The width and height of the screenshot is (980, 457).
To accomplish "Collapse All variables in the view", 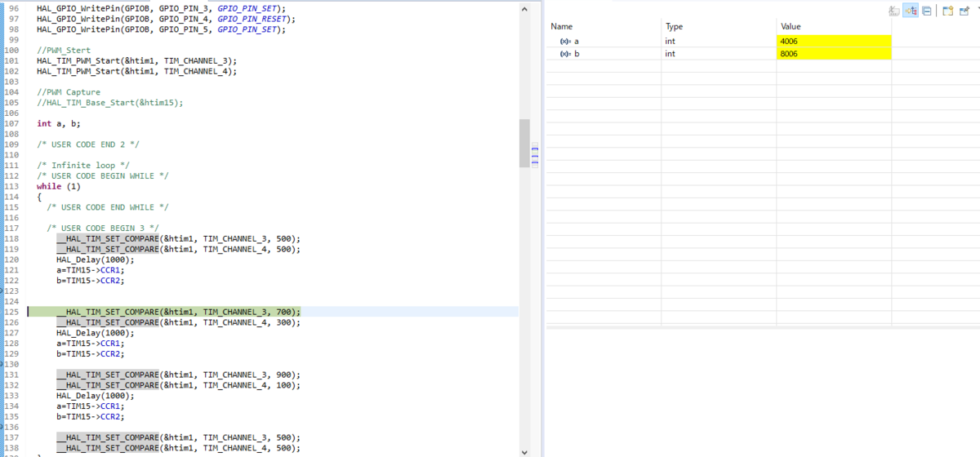I will 927,11.
